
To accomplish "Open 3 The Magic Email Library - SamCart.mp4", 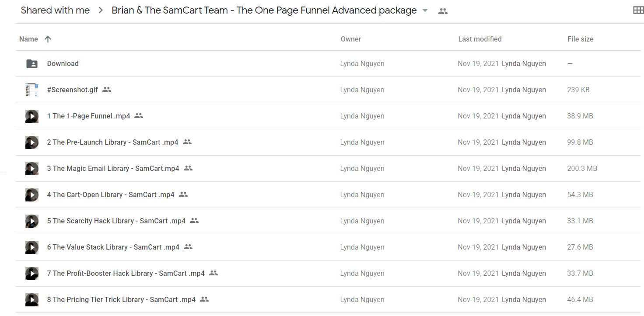I will [113, 168].
